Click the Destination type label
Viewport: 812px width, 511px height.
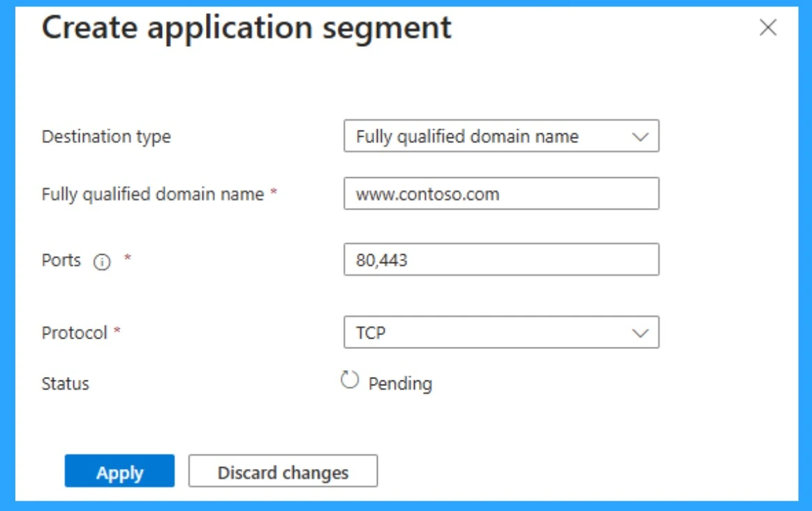click(106, 137)
